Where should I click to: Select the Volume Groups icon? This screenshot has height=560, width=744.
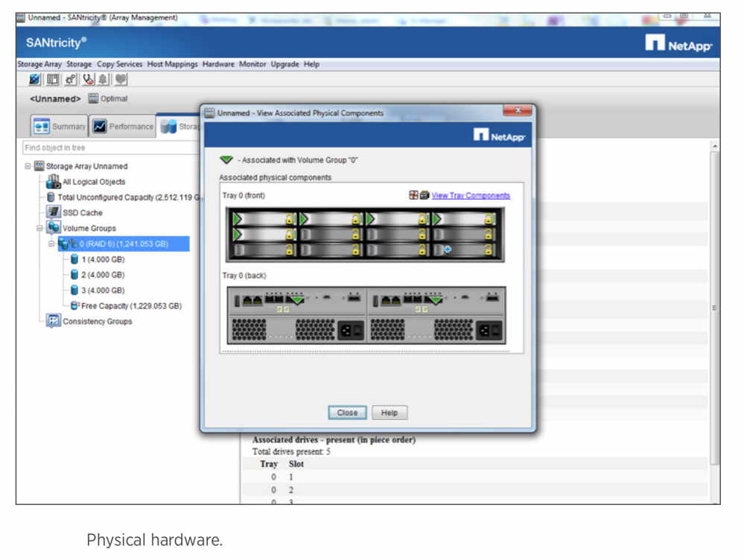pos(54,228)
